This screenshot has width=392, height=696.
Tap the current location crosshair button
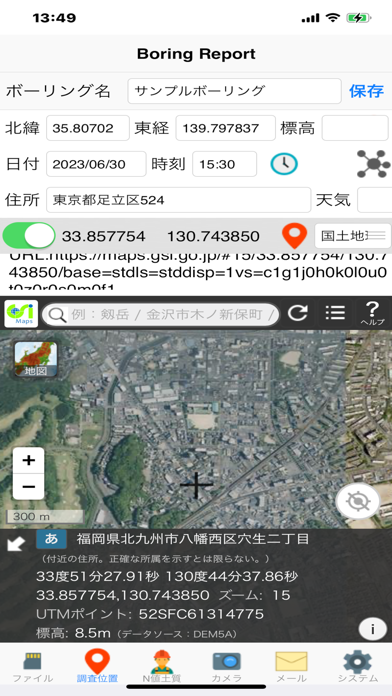pos(358,502)
